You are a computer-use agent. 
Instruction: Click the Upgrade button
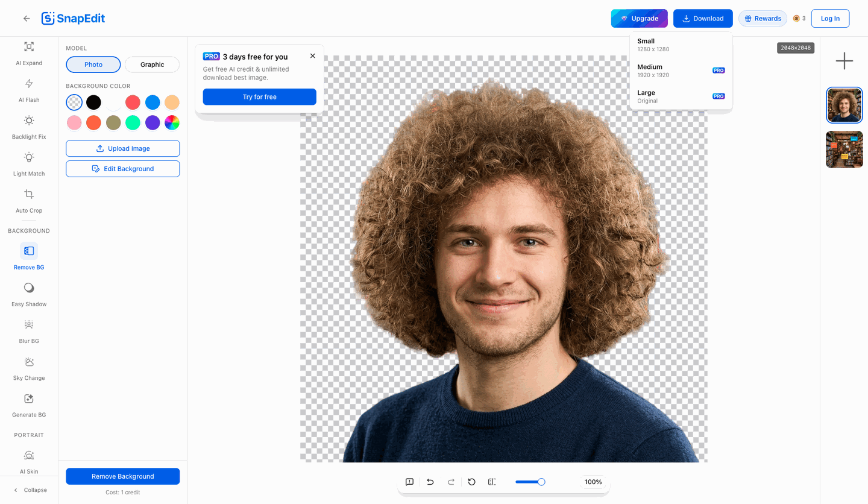(x=639, y=18)
